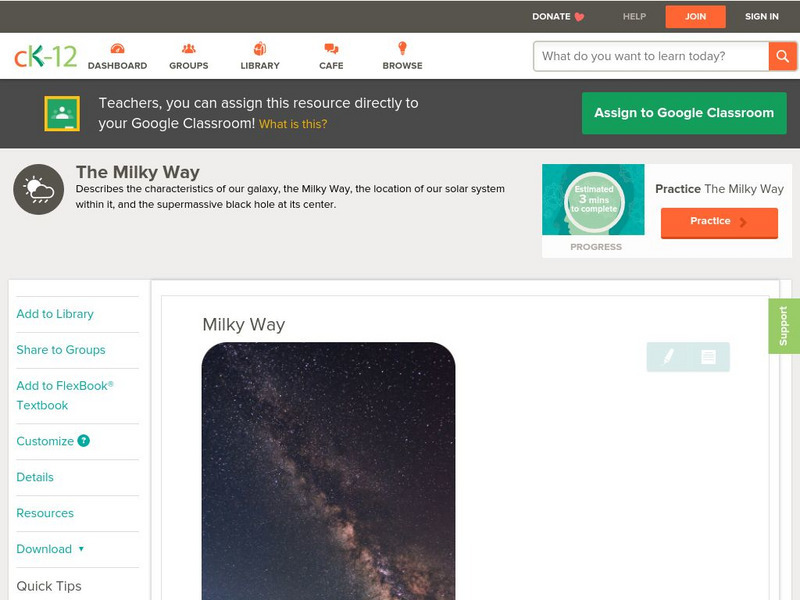The width and height of the screenshot is (800, 600).
Task: Click the arrow on the Practice button
Action: pos(743,221)
